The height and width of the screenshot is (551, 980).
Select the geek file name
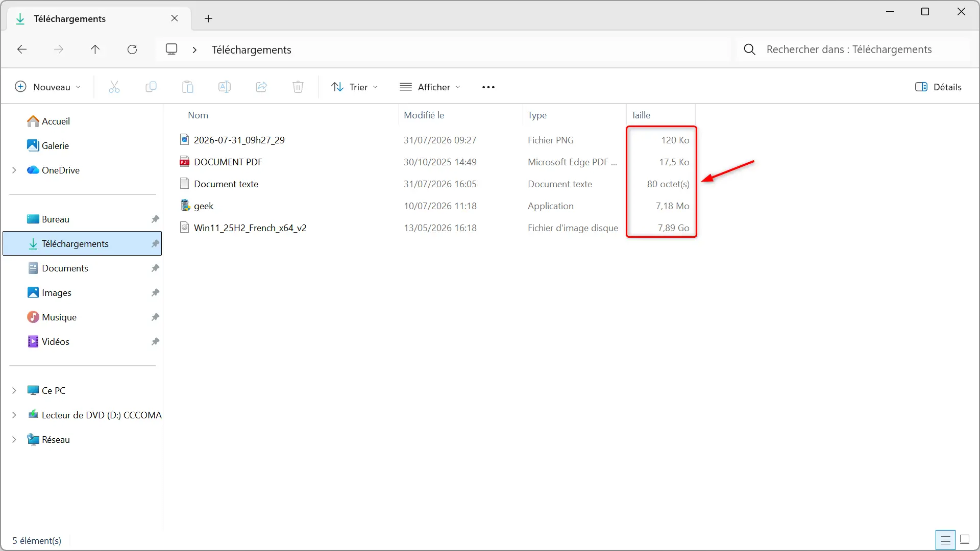[204, 206]
